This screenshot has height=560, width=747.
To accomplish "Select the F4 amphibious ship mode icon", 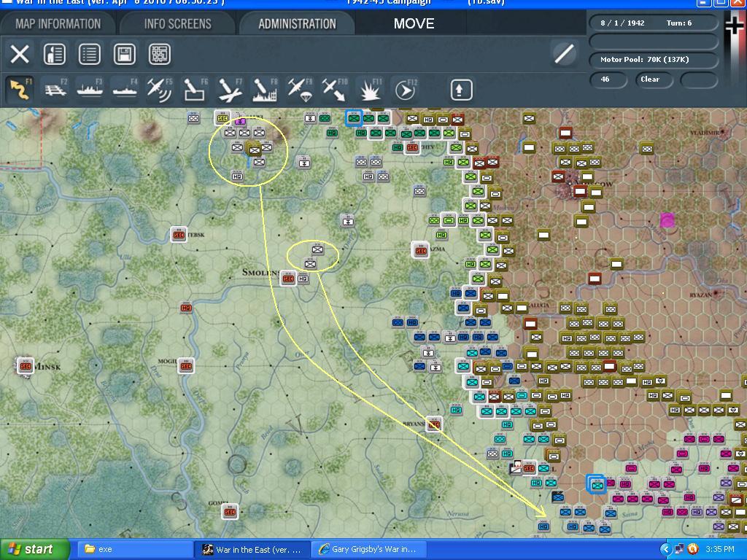I will (125, 90).
